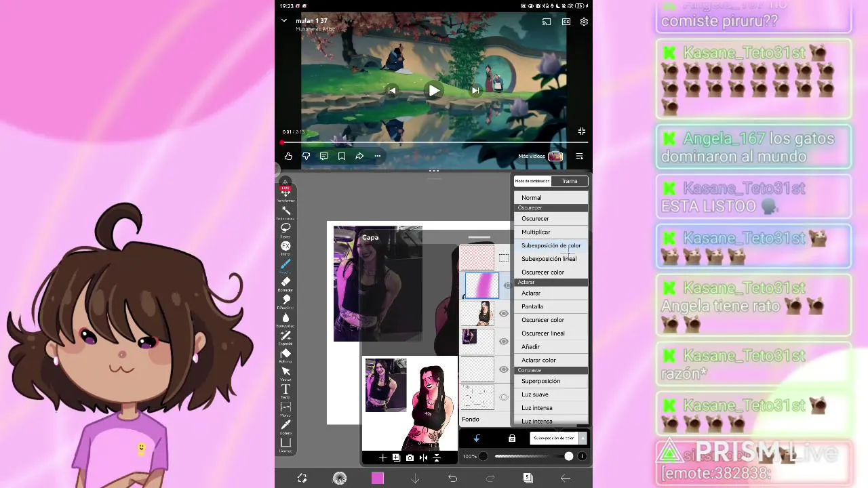868x488 pixels.
Task: Open the pink current color swatch
Action: pos(378,479)
